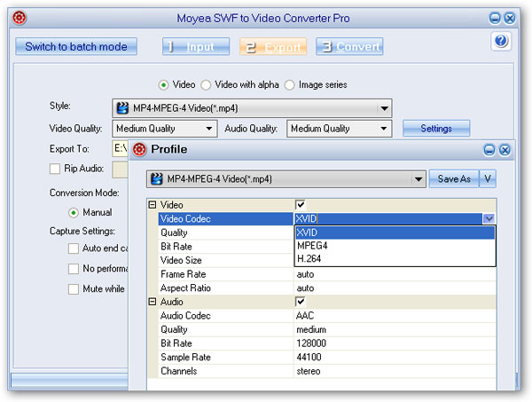Viewport: 532px width, 402px height.
Task: Minimize the Profile dialog
Action: pyautogui.click(x=489, y=150)
